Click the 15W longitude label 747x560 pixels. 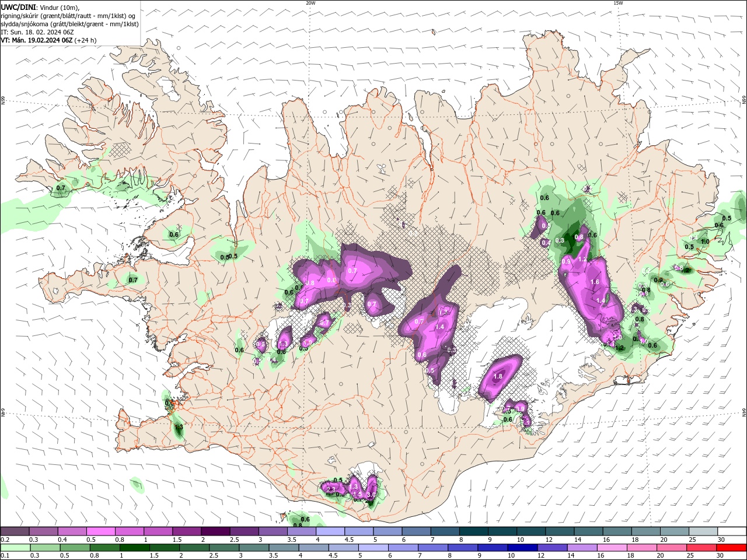coord(618,3)
